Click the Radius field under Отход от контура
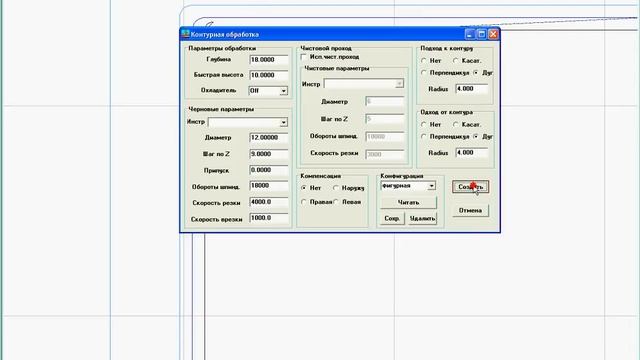Screen dimensions: 640x360 pyautogui.click(x=471, y=153)
